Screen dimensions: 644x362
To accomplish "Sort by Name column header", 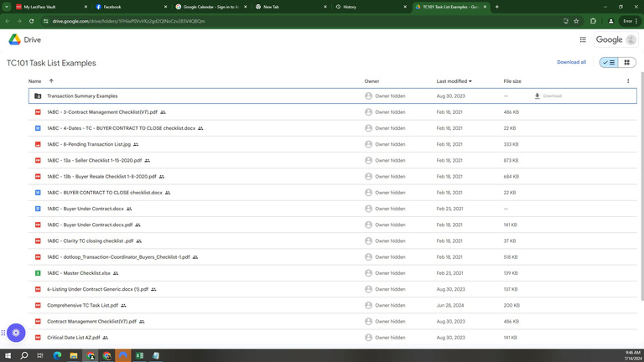I will [35, 81].
